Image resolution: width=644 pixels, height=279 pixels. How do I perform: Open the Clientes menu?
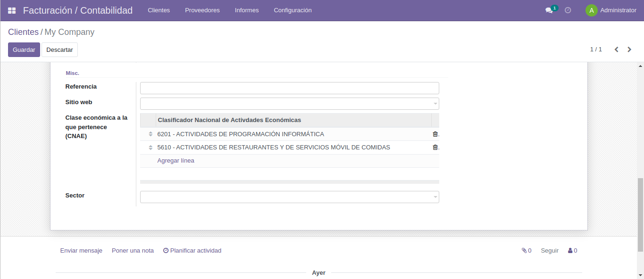159,10
